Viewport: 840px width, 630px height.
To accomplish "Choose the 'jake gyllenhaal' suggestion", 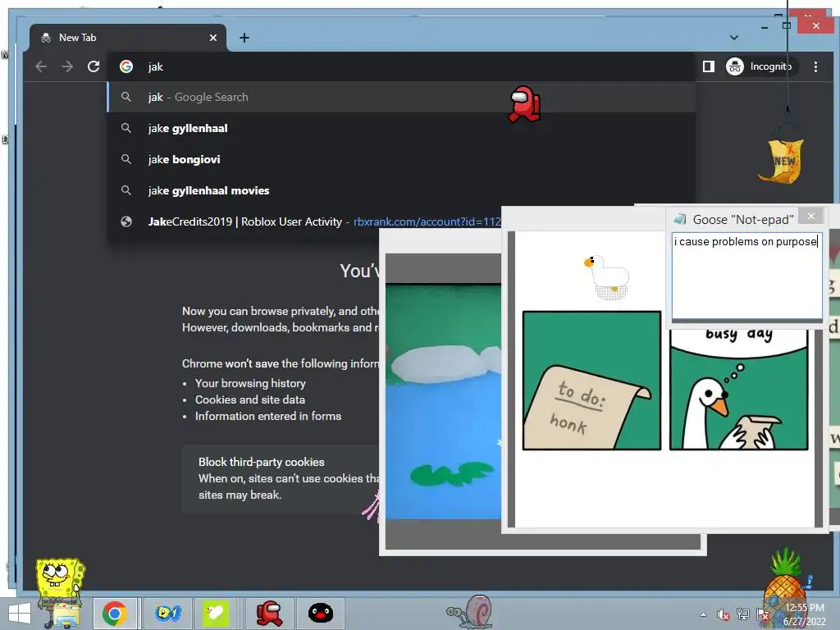I will tap(402, 128).
